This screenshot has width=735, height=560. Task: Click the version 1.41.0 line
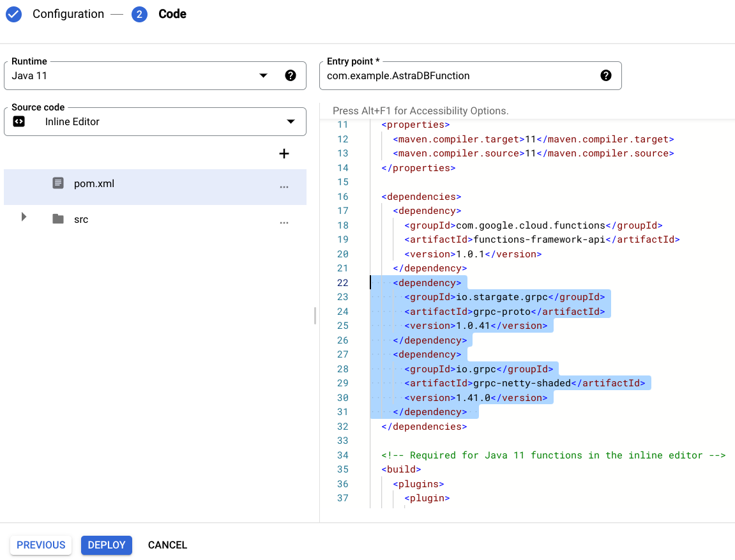pos(476,398)
